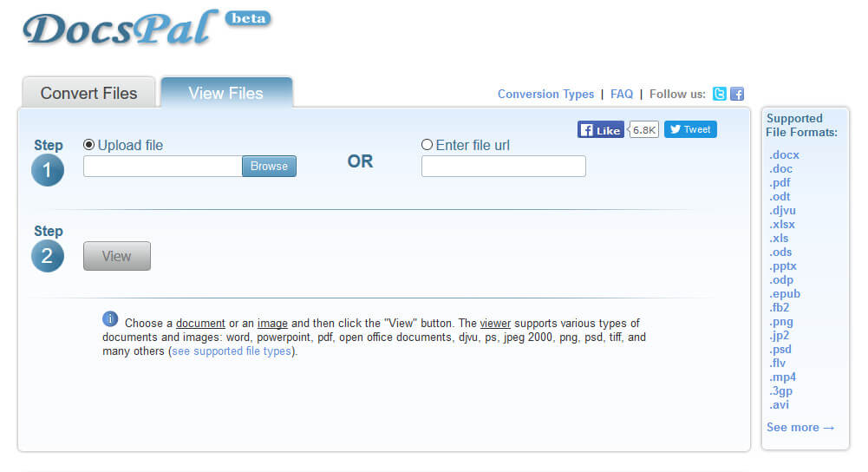The image size is (868, 472).
Task: Select the .doc format link
Action: click(780, 169)
